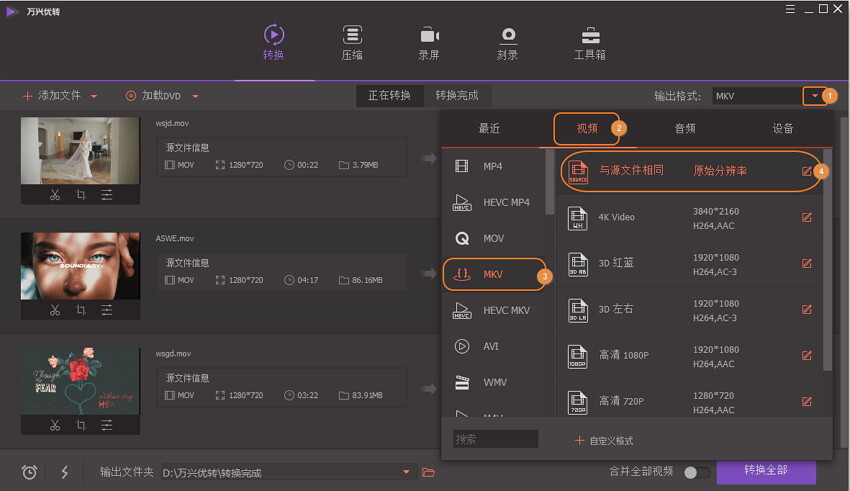The image size is (850, 491).
Task: Expand the 添加文件 dropdown arrow
Action: [x=94, y=96]
